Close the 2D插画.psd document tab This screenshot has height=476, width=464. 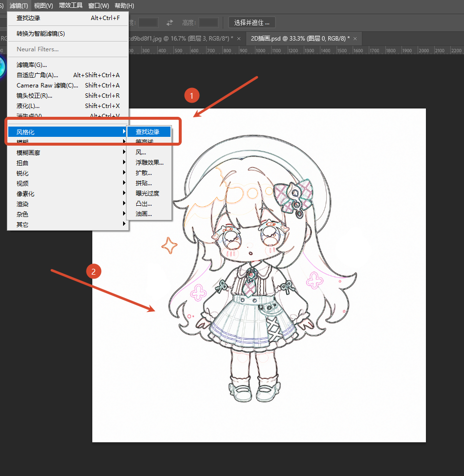click(355, 39)
